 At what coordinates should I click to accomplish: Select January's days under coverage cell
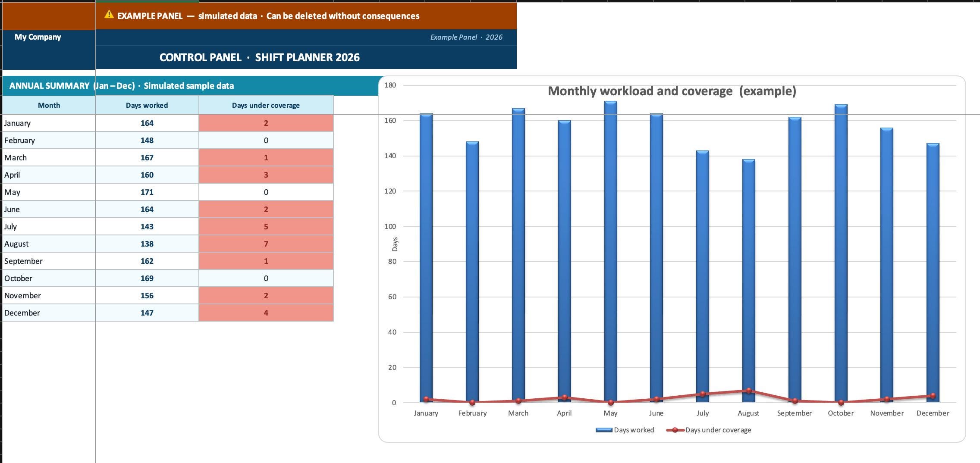pos(266,123)
